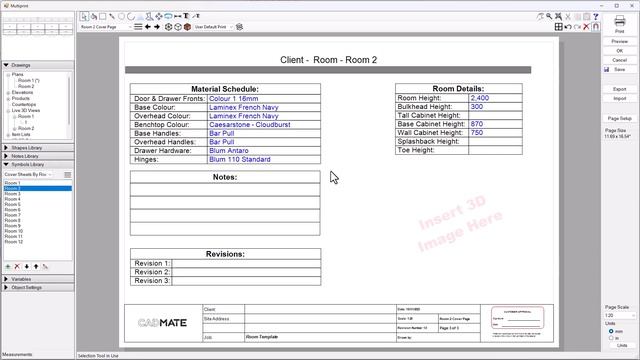This screenshot has width=640, height=360.
Task: Click the Preview button
Action: 620,42
